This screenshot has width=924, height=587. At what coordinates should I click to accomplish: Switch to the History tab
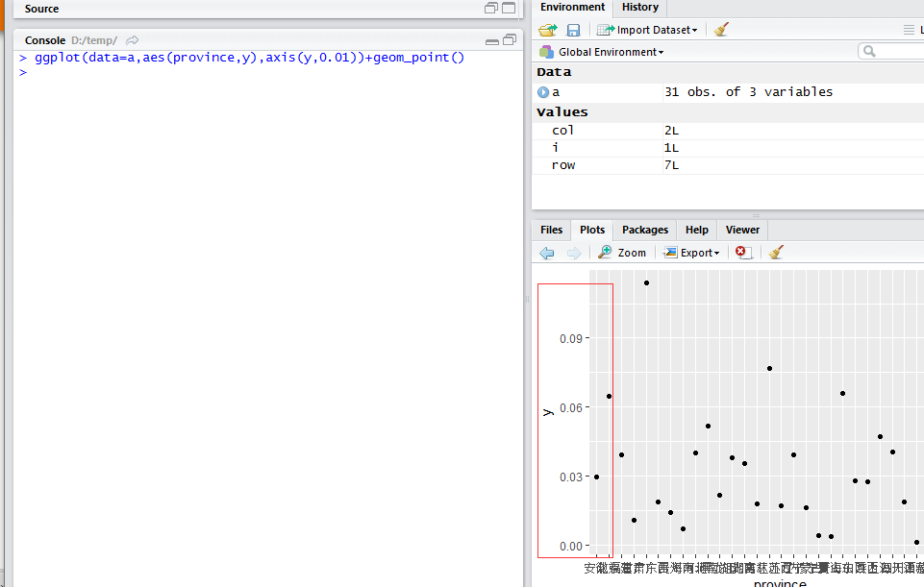coord(640,7)
